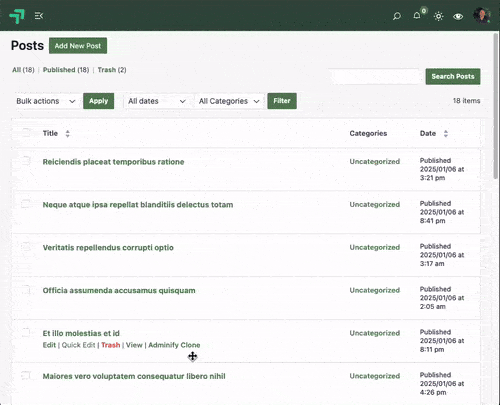Click the page vertical scrollbar thumb

coord(496,106)
